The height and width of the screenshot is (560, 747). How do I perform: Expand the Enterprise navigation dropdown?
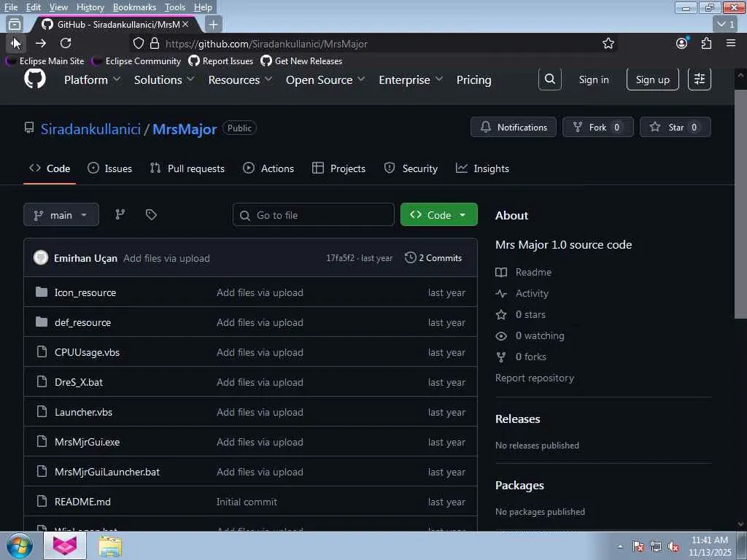(x=411, y=79)
